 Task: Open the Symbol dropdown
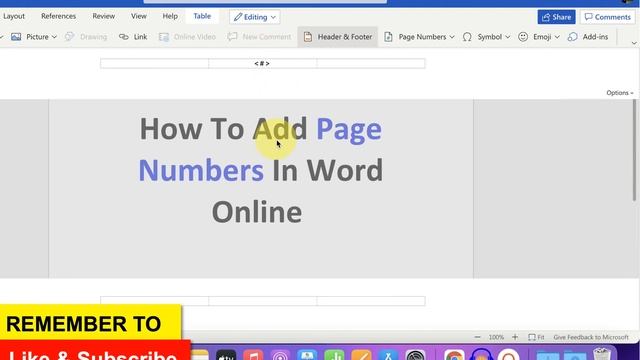coord(486,37)
